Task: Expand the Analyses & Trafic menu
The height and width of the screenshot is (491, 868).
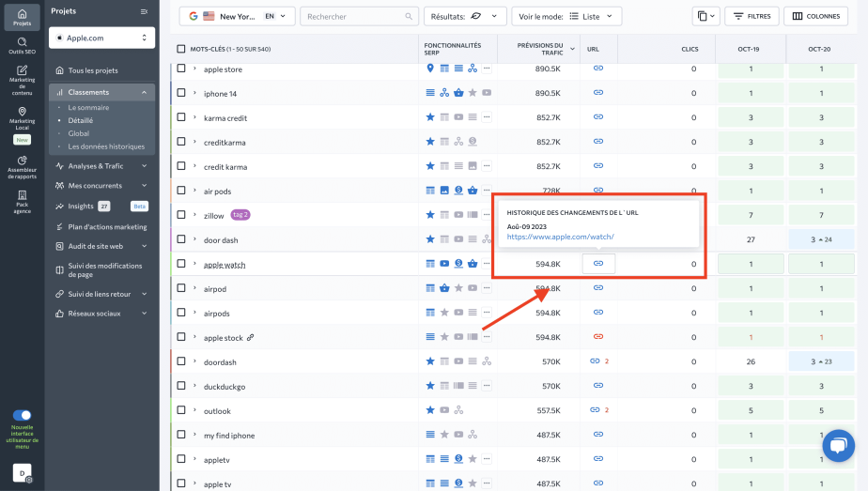Action: 101,166
